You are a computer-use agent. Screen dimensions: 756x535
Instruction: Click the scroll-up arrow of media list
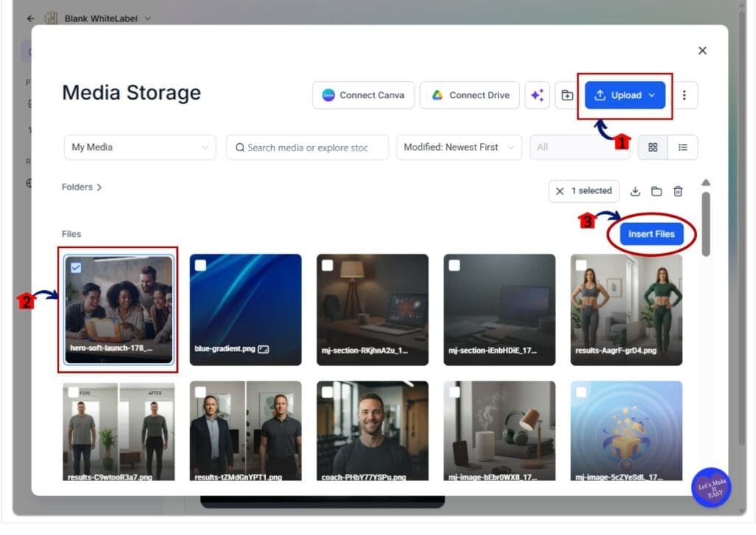[x=706, y=182]
